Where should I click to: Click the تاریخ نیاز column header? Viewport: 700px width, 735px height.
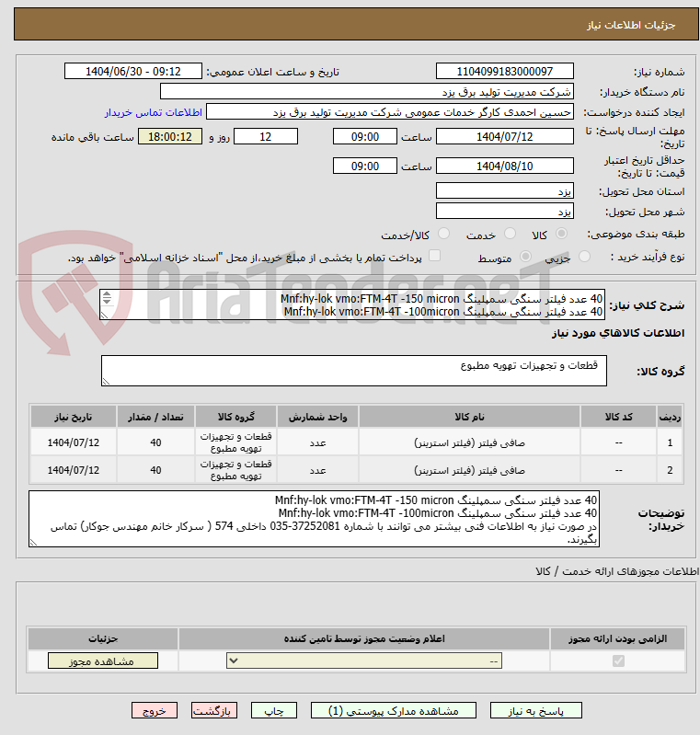click(x=74, y=417)
